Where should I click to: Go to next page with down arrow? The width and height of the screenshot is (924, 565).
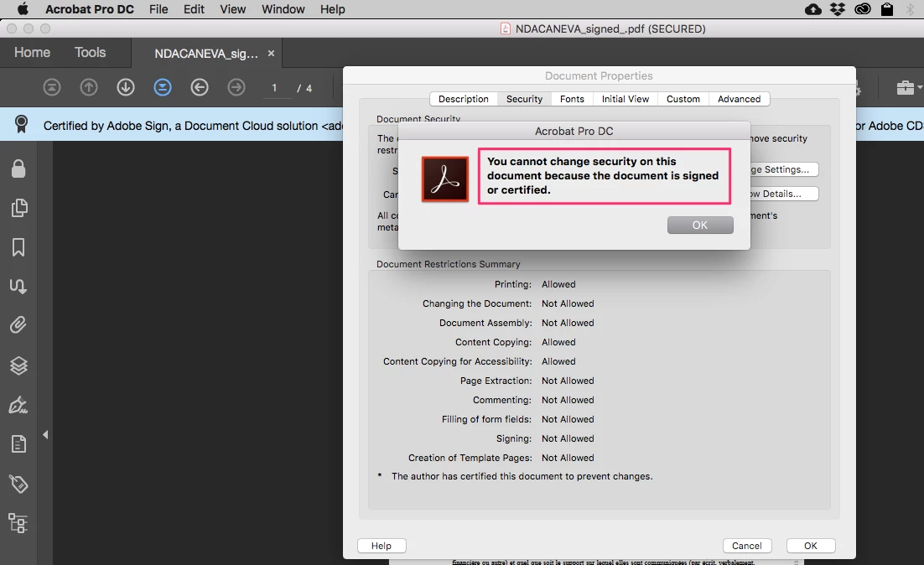tap(126, 88)
